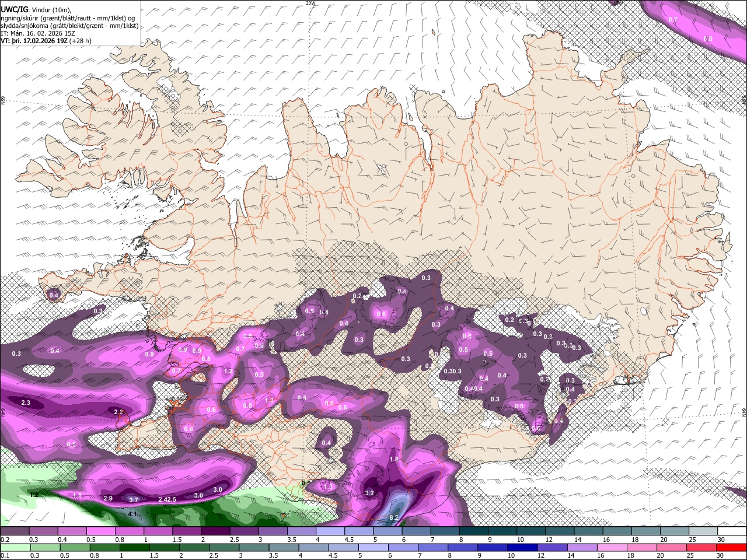
Task: Click the '0.1' label in the lower legend
Action: click(x=4, y=555)
